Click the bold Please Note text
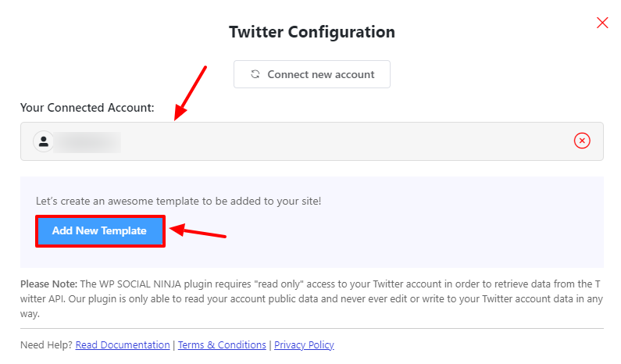The height and width of the screenshot is (364, 621). (48, 284)
